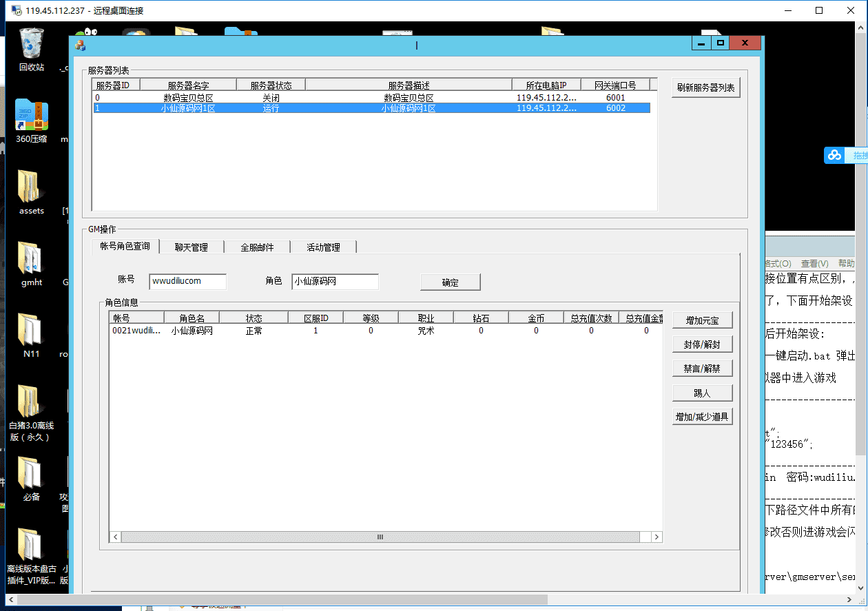
Task: Click the 角色 input field
Action: (335, 281)
